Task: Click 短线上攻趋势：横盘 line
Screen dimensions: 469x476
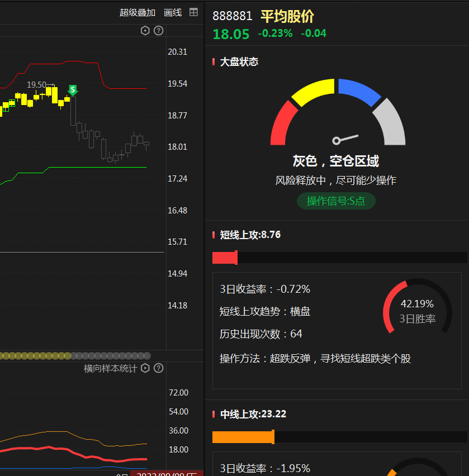Action: [265, 311]
